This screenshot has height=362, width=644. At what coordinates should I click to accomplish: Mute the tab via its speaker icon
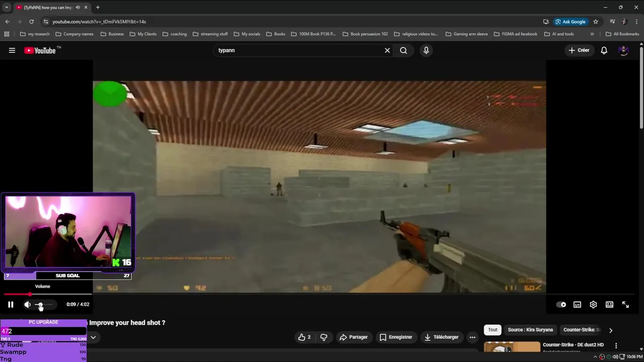(x=77, y=8)
